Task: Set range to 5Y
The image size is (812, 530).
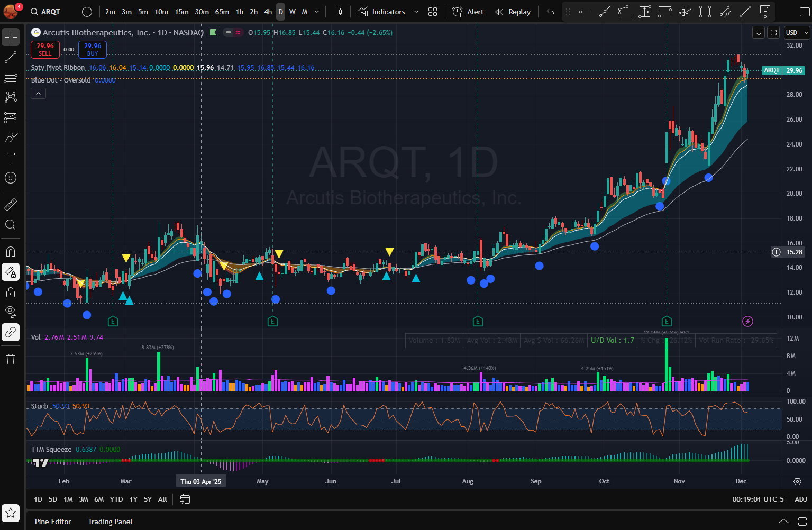Action: pyautogui.click(x=148, y=499)
